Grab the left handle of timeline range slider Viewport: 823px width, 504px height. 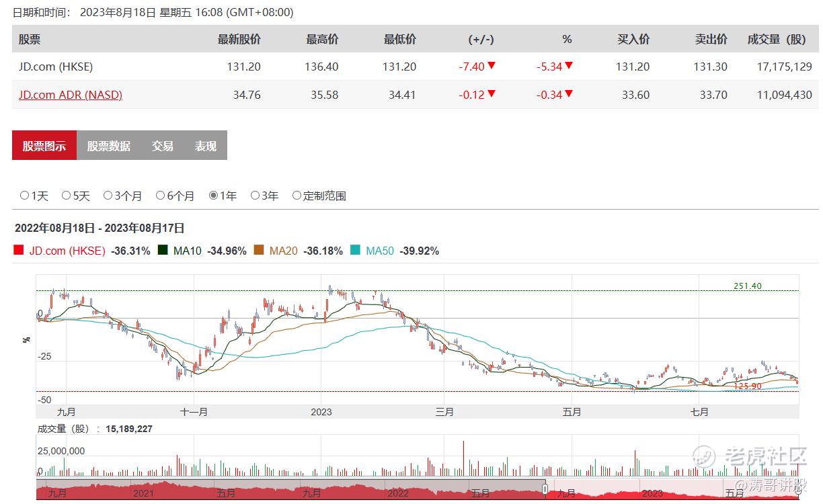545,489
